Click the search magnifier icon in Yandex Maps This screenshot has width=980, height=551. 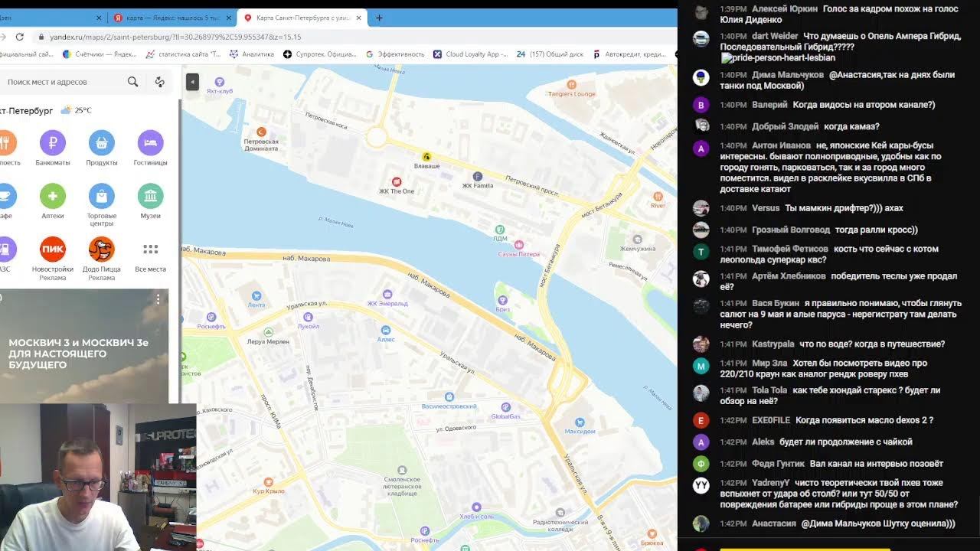pos(132,82)
